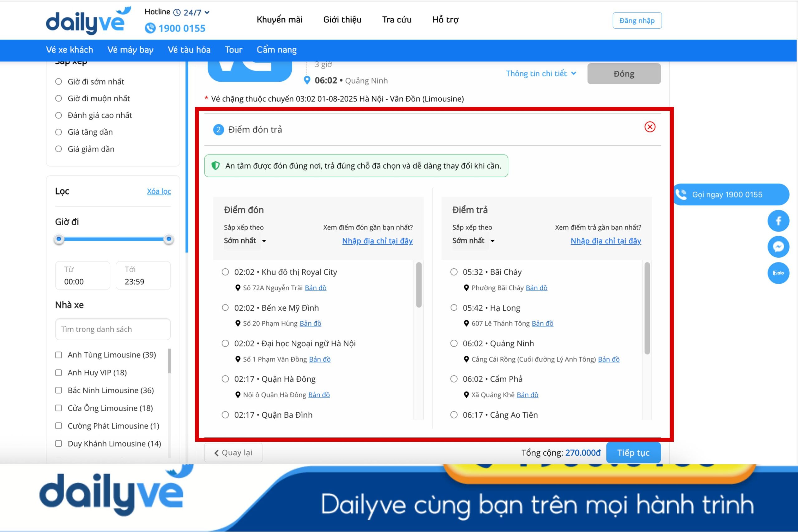
Task: Click the Facebook floating icon
Action: 778,221
